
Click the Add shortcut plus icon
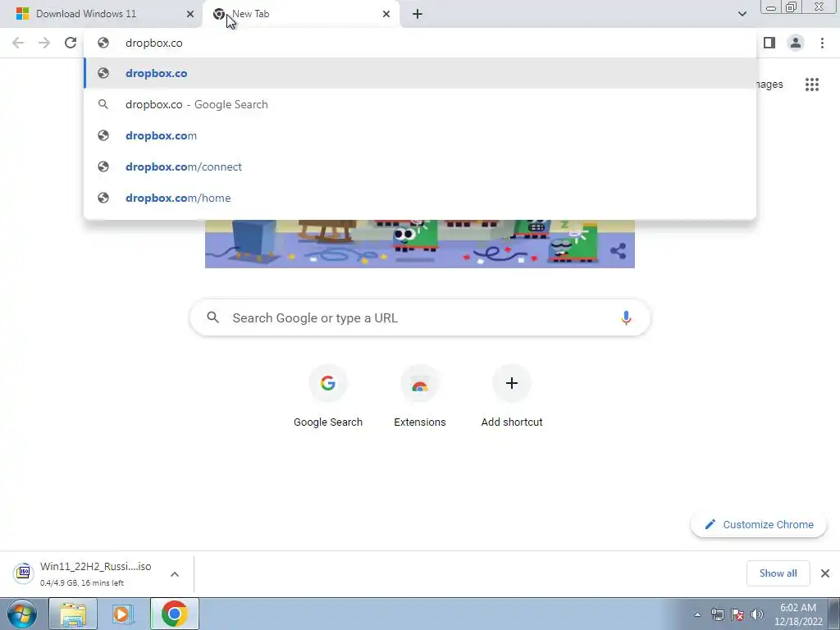[512, 383]
